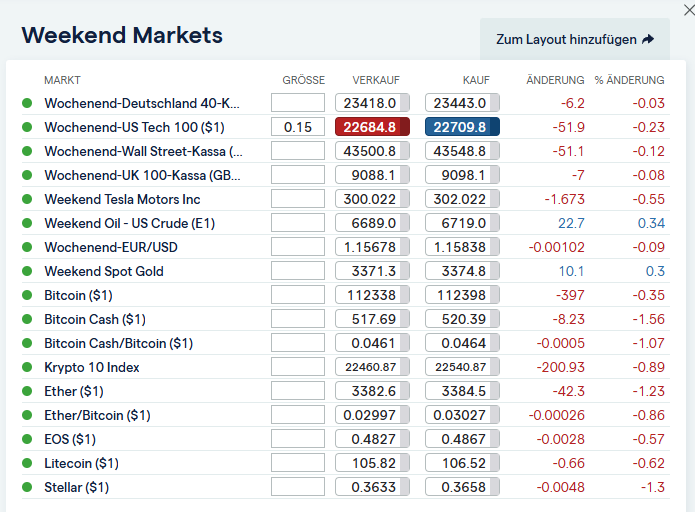
Task: Click buy price 302.022 for Tesla
Action: tap(462, 199)
